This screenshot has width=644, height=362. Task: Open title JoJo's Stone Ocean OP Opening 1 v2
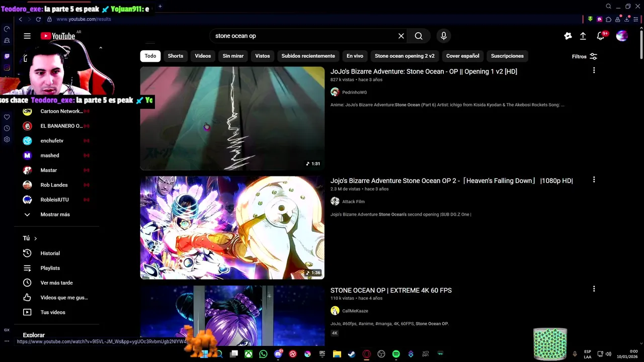pos(424,71)
